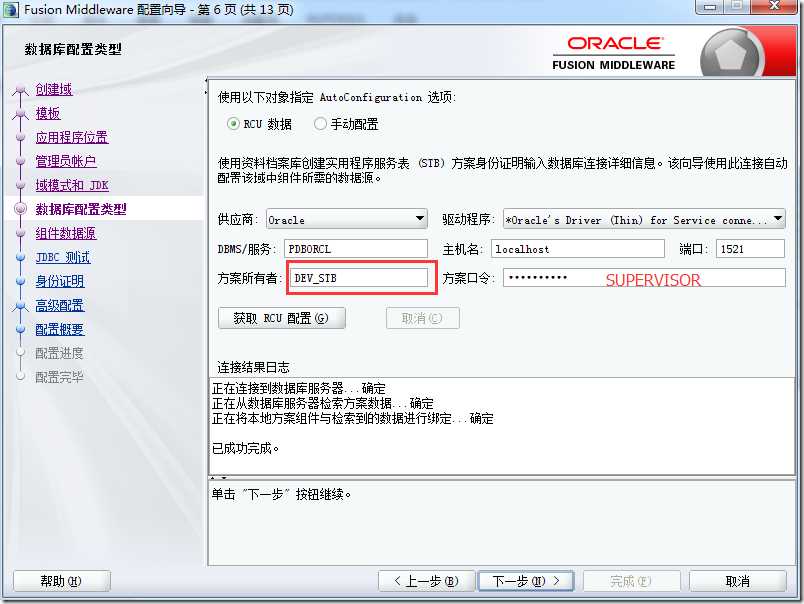Click the 方案所有者 field with DEV_SIB
Viewport: 804px width, 604px height.
(x=358, y=278)
